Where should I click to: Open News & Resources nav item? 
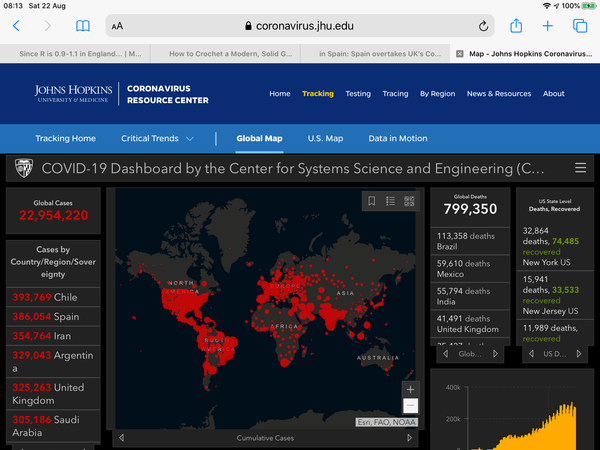coord(499,94)
